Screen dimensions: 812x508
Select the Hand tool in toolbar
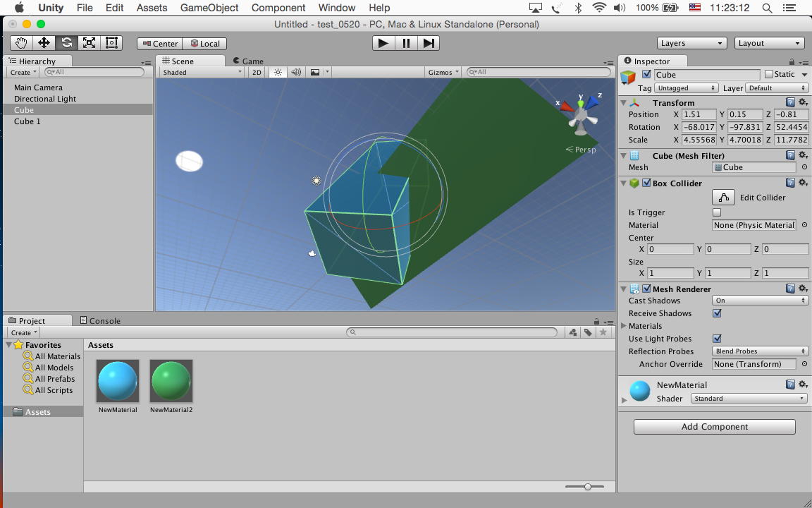coord(22,43)
